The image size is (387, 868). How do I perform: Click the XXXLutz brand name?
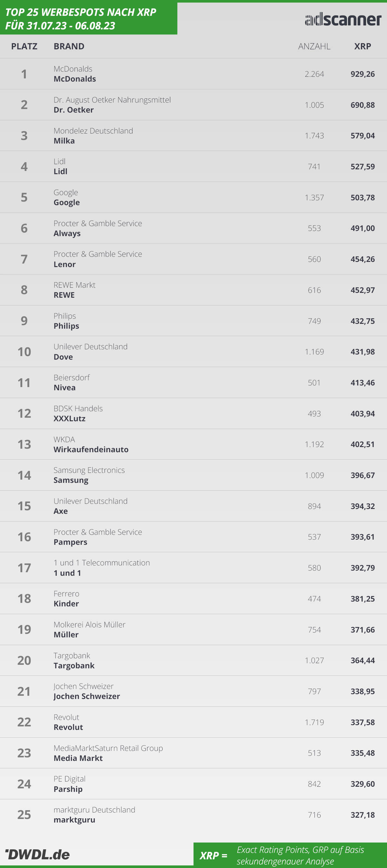[69, 418]
